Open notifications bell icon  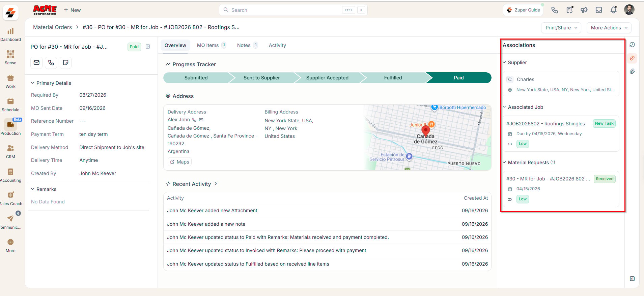pos(614,10)
